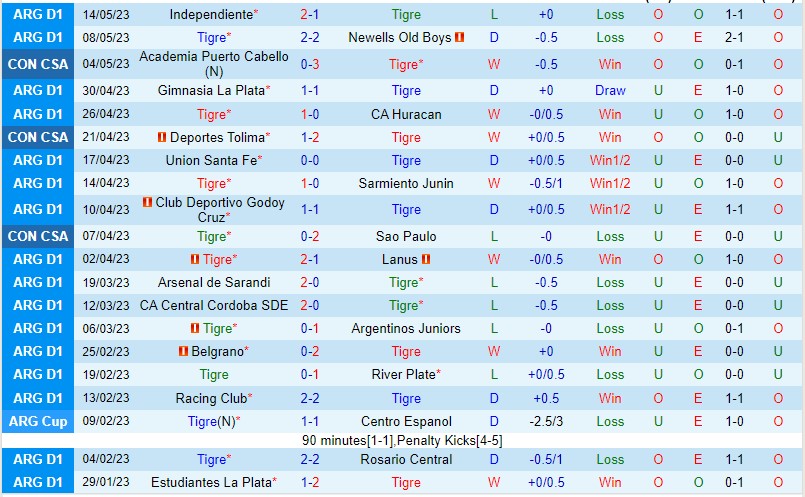Click red card icon after Lanus
Image resolution: width=805 pixels, height=497 pixels.
click(426, 259)
